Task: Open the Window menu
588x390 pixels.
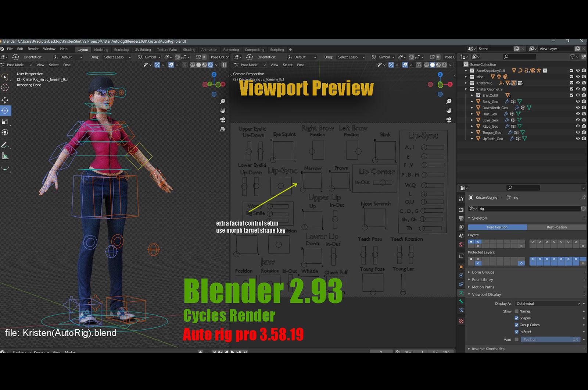Action: [x=49, y=49]
